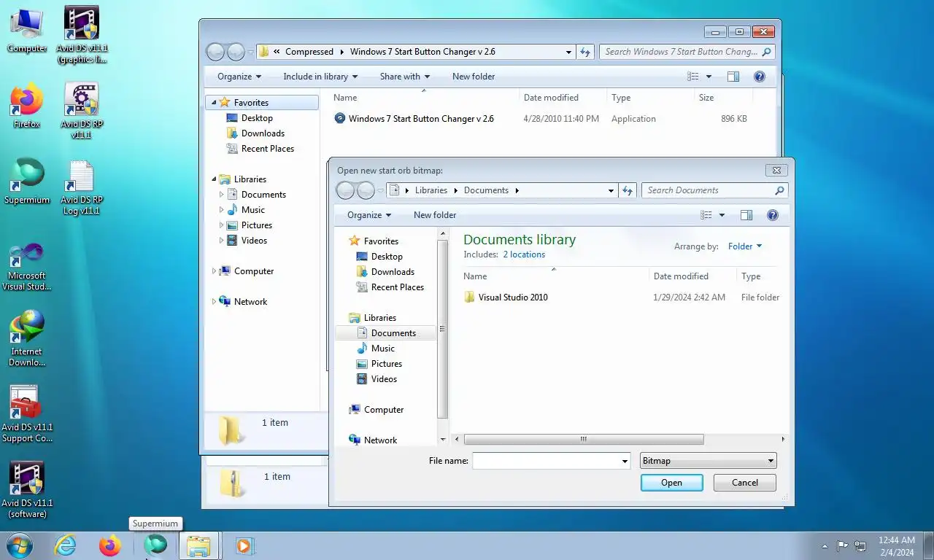
Task: Open the Windows Start orb
Action: point(19,545)
